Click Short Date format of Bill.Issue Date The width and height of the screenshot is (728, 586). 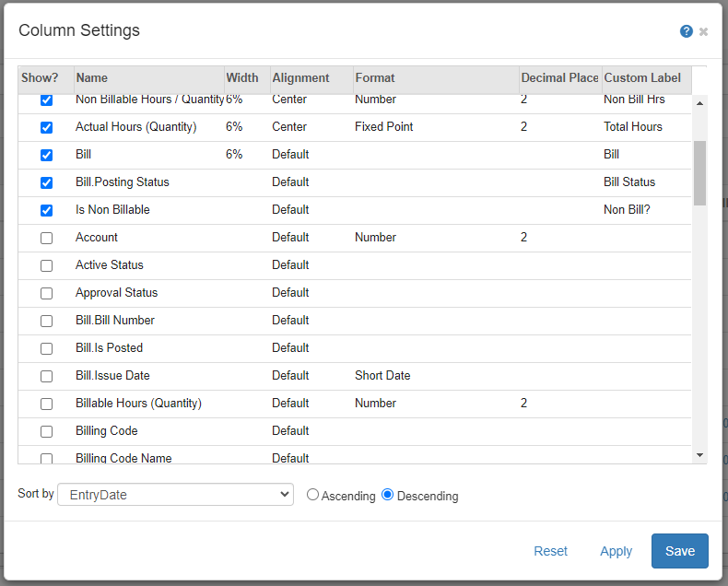click(x=382, y=376)
